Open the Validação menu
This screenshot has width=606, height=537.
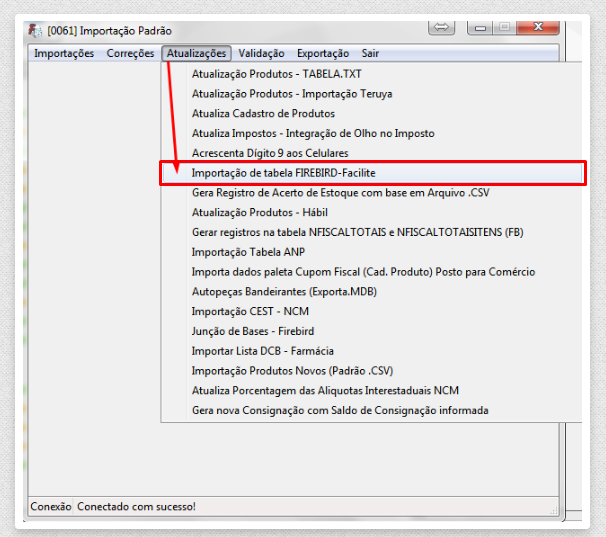pyautogui.click(x=261, y=53)
